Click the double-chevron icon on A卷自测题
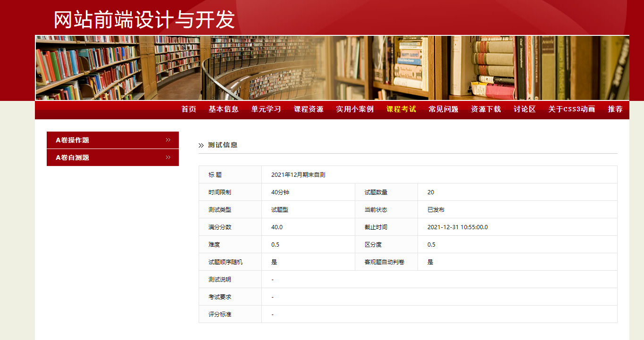Image resolution: width=644 pixels, height=340 pixels. coord(168,158)
